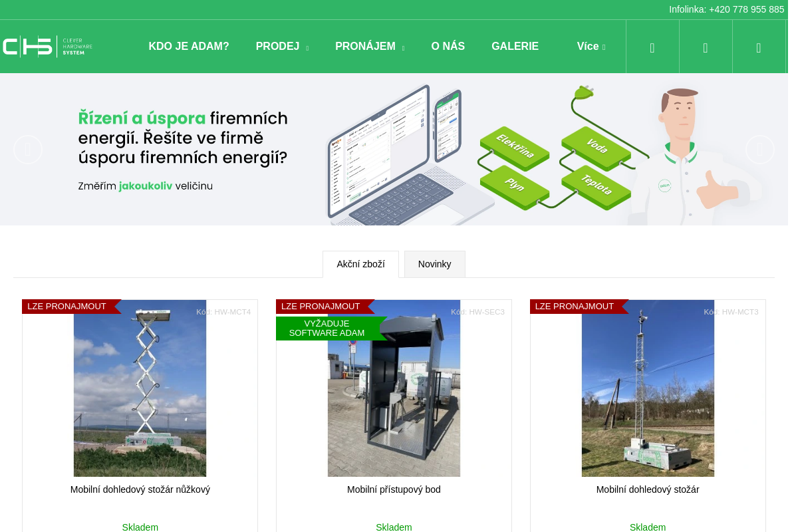
Task: Click the Voda tile in the banner
Action: pyautogui.click(x=596, y=146)
